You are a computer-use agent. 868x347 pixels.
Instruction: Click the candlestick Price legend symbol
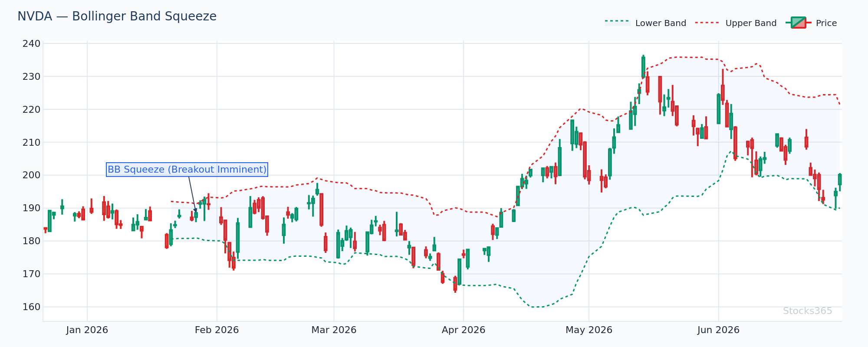(x=799, y=23)
